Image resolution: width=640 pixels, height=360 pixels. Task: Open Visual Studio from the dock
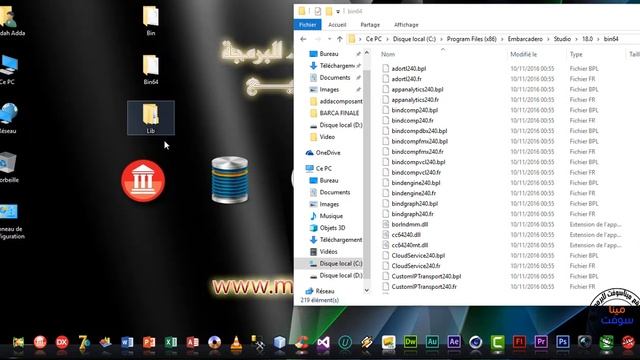pyautogui.click(x=323, y=342)
